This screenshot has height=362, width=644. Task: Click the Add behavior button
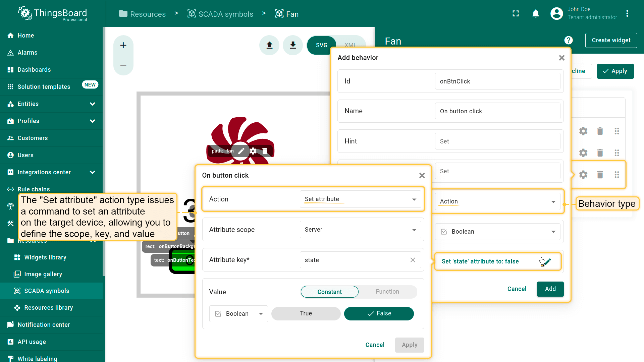pyautogui.click(x=550, y=289)
